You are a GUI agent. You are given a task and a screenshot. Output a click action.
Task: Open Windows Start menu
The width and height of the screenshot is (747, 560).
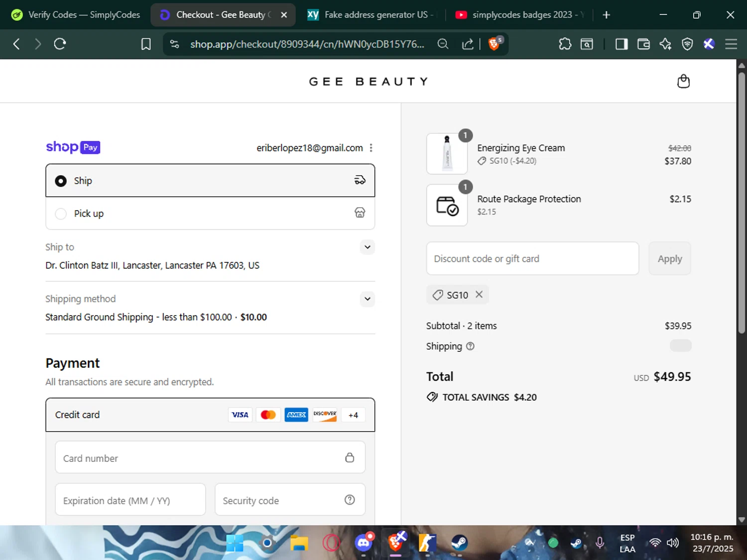(x=235, y=543)
